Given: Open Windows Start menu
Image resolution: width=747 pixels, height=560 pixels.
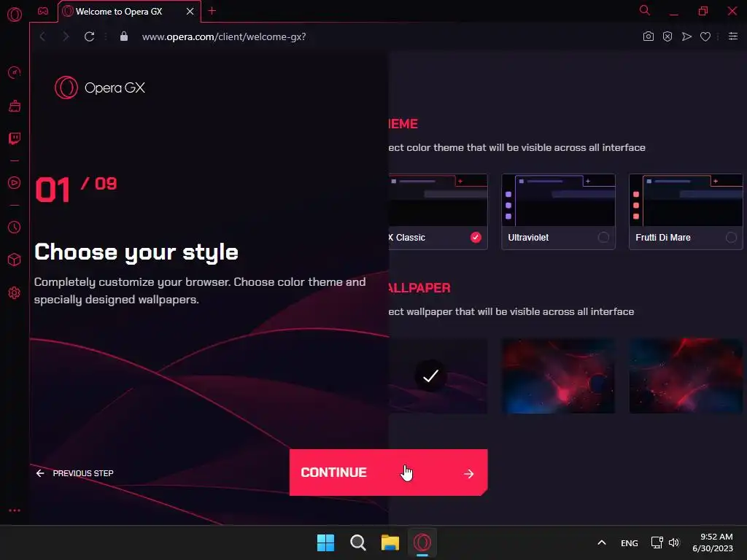Looking at the screenshot, I should pyautogui.click(x=326, y=542).
